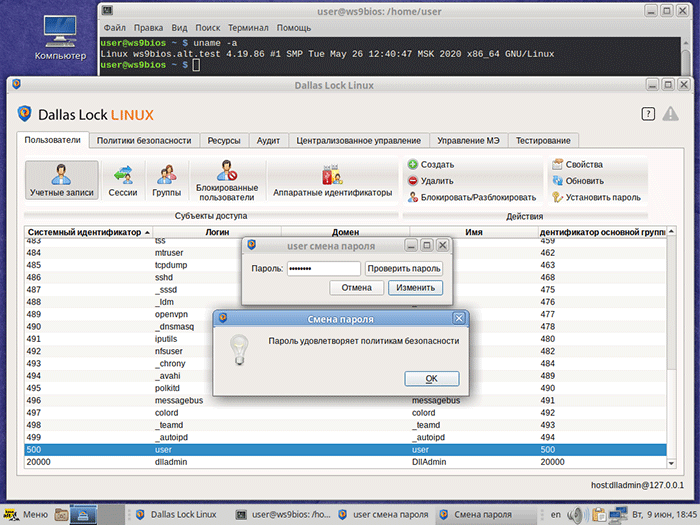700x525 pixels.
Task: Close the Смена пароля message dialog
Action: pos(458,318)
